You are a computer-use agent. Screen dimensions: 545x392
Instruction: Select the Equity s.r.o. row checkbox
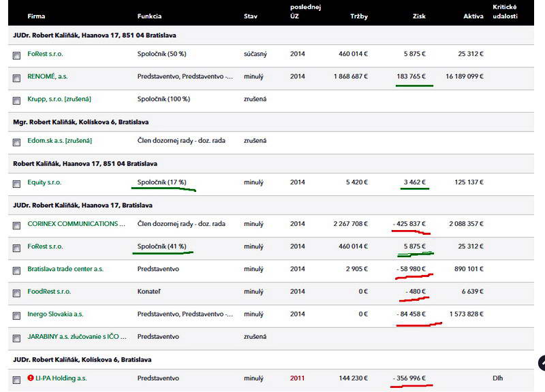coord(16,184)
